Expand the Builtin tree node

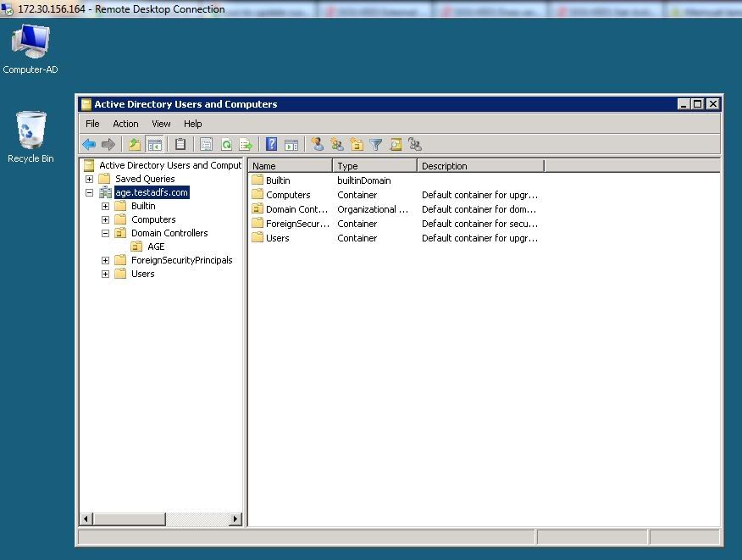click(x=105, y=206)
